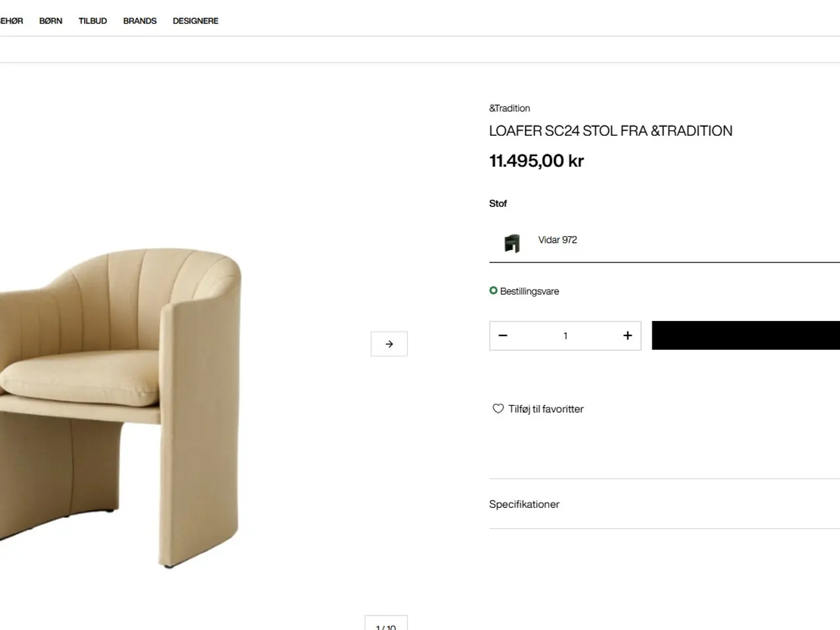Increase quantity with the plus icon
The width and height of the screenshot is (840, 630).
[x=627, y=335]
